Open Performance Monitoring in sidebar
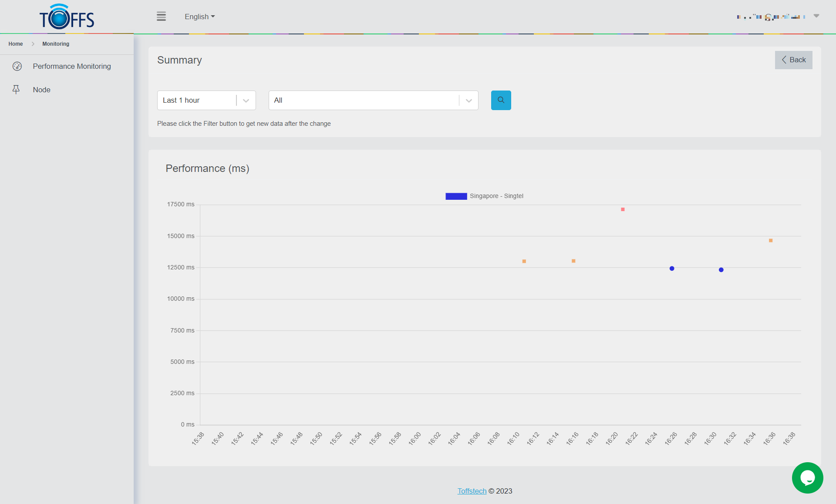 click(72, 66)
